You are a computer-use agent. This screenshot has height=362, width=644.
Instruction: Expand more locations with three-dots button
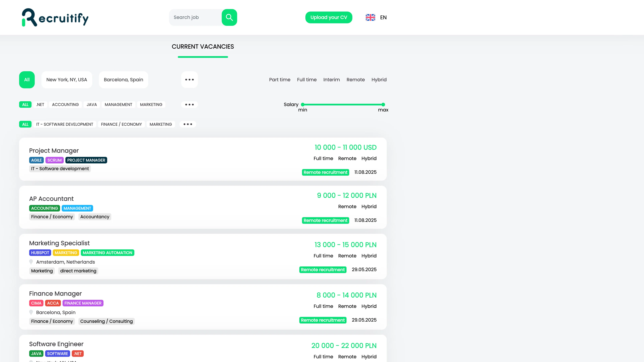[189, 79]
